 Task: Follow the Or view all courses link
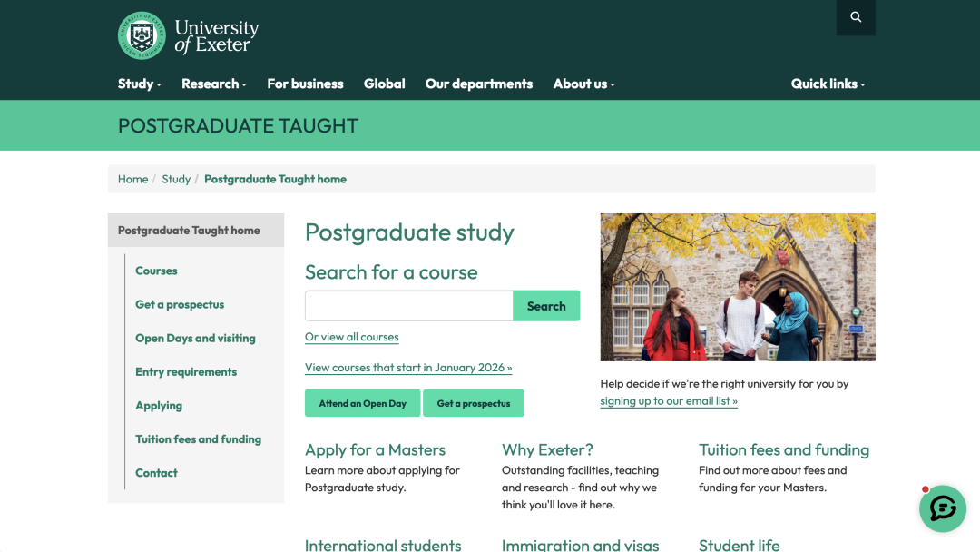coord(352,337)
